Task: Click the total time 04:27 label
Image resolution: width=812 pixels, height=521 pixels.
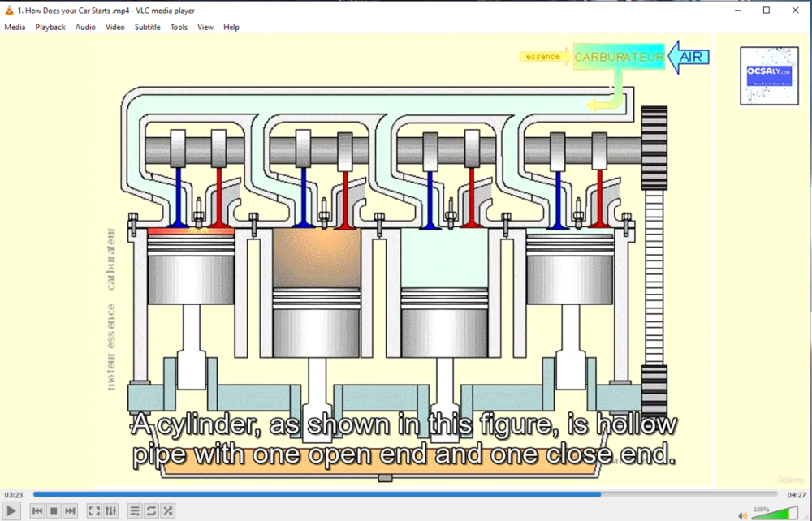Action: point(797,494)
